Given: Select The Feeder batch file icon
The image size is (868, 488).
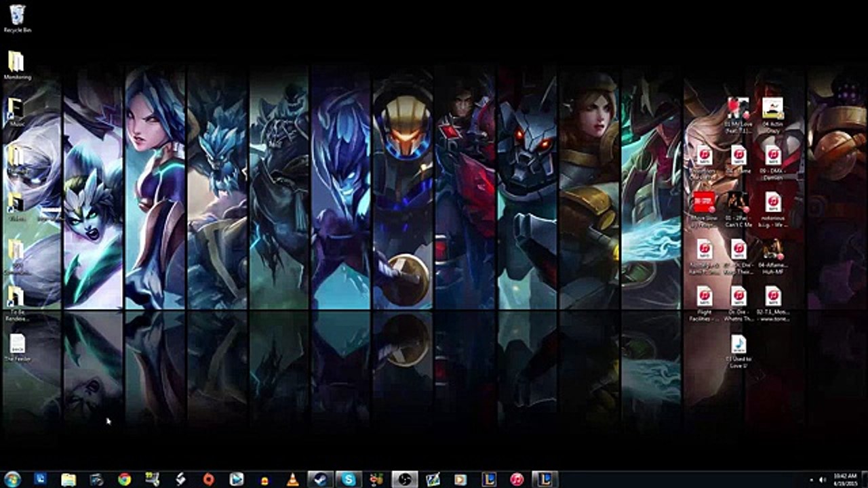Looking at the screenshot, I should point(17,348).
